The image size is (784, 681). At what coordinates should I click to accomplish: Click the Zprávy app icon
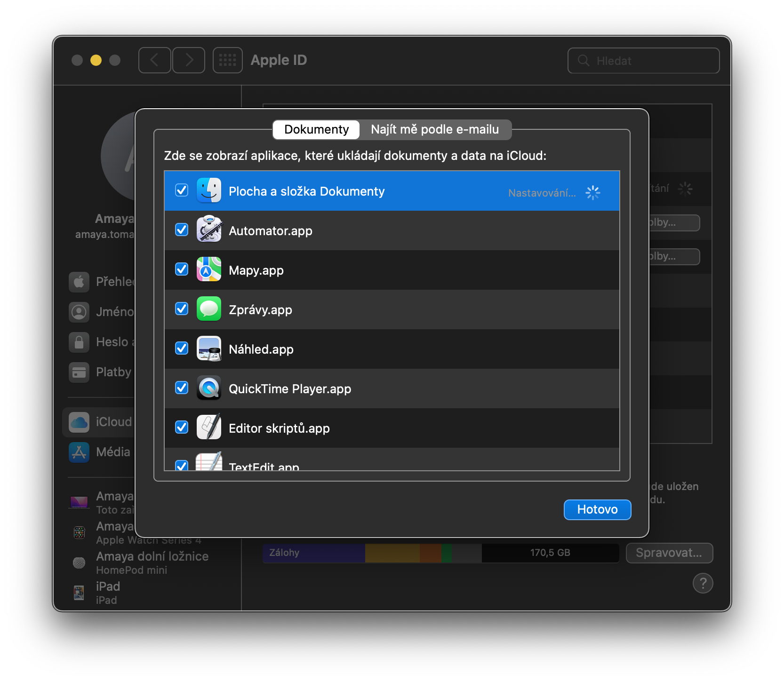pyautogui.click(x=208, y=309)
